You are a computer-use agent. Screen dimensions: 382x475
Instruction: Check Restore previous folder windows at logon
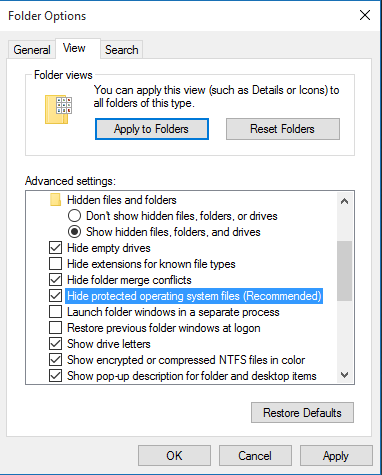click(55, 328)
